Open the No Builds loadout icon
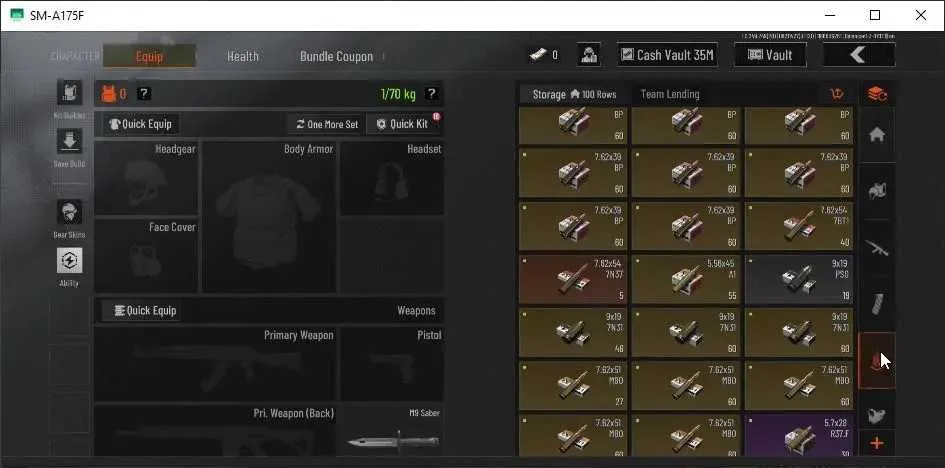 click(x=69, y=93)
